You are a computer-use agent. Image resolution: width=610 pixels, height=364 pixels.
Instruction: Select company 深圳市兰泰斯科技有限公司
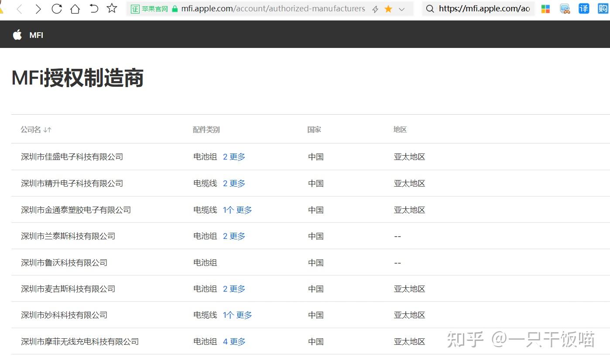pyautogui.click(x=68, y=236)
